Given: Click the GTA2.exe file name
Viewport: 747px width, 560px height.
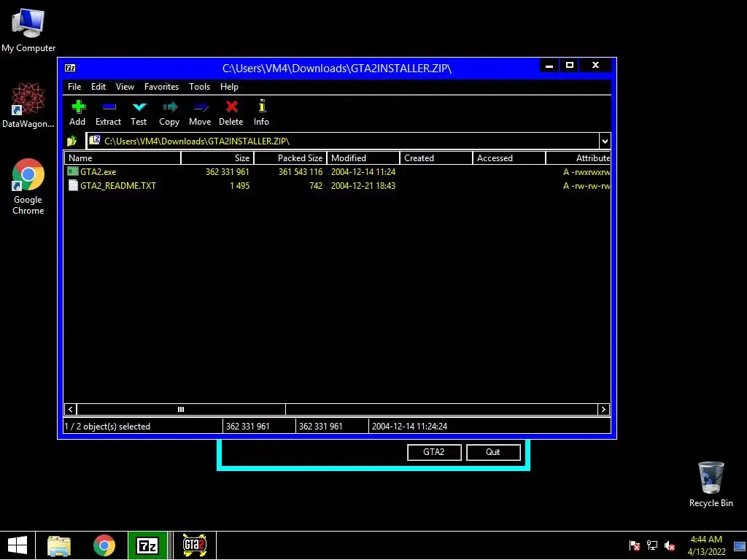Looking at the screenshot, I should 98,172.
